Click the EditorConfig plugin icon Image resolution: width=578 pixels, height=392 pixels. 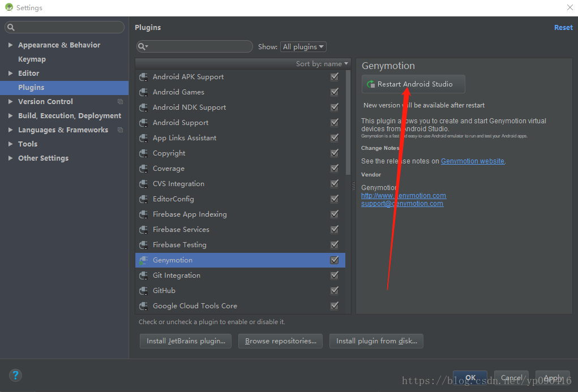pyautogui.click(x=143, y=199)
